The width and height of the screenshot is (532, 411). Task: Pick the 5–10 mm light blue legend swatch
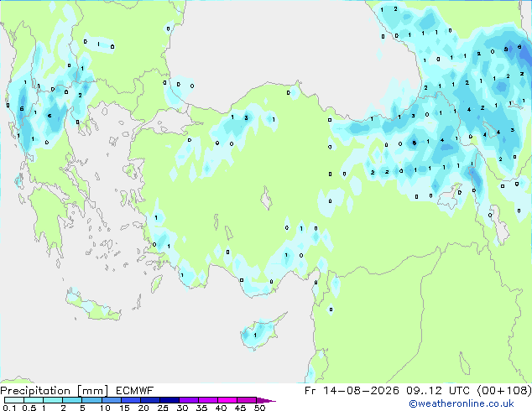click(91, 400)
